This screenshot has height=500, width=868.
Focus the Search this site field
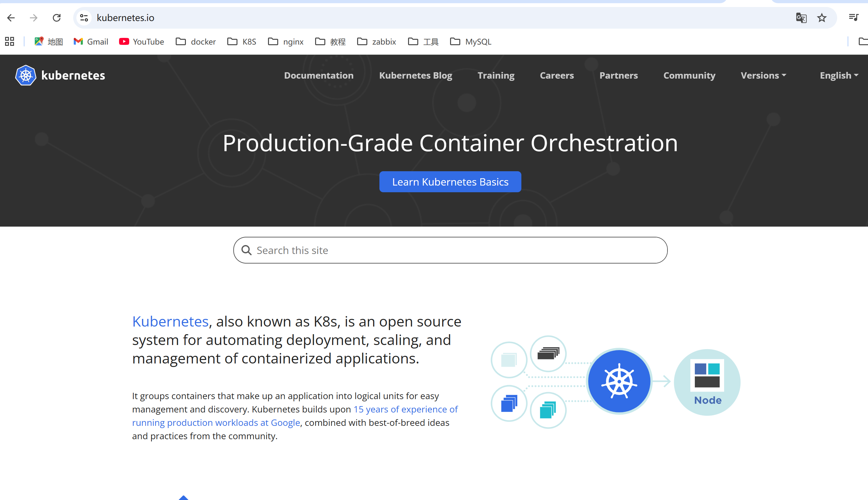(450, 250)
